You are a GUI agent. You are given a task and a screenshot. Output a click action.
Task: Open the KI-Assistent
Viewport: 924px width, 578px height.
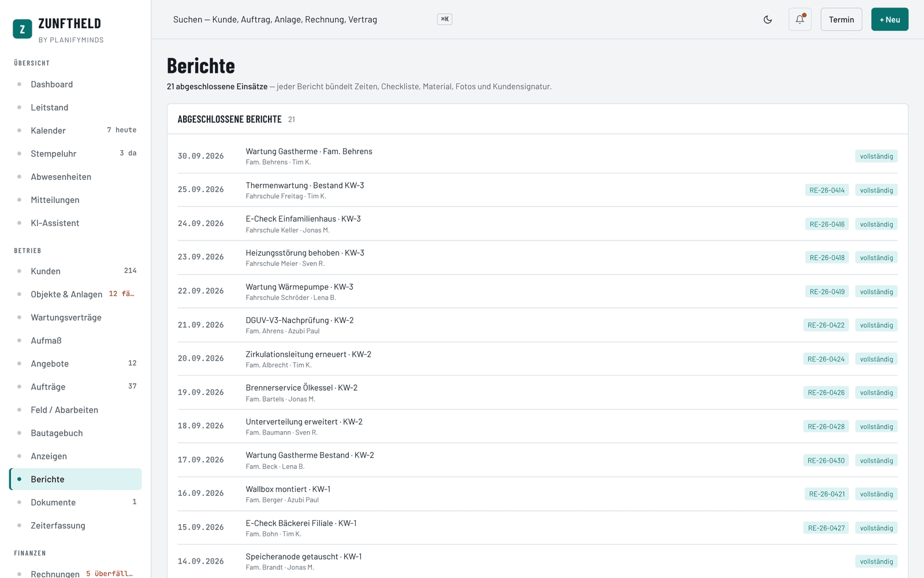point(76,223)
